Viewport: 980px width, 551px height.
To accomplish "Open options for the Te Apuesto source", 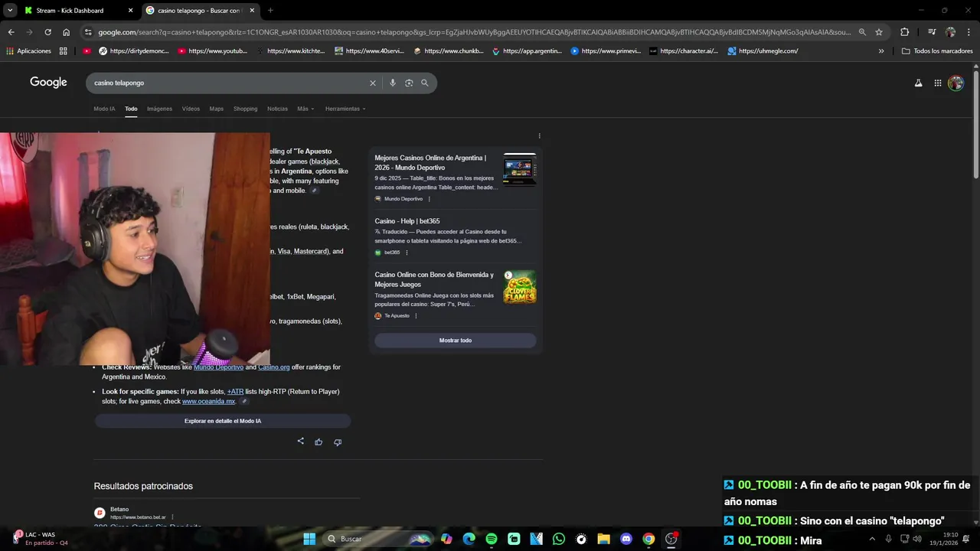I will click(416, 316).
